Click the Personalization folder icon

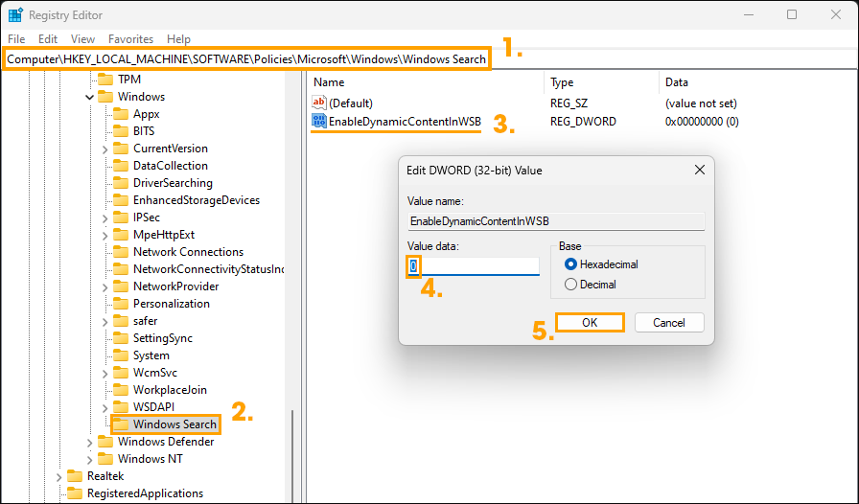[121, 304]
